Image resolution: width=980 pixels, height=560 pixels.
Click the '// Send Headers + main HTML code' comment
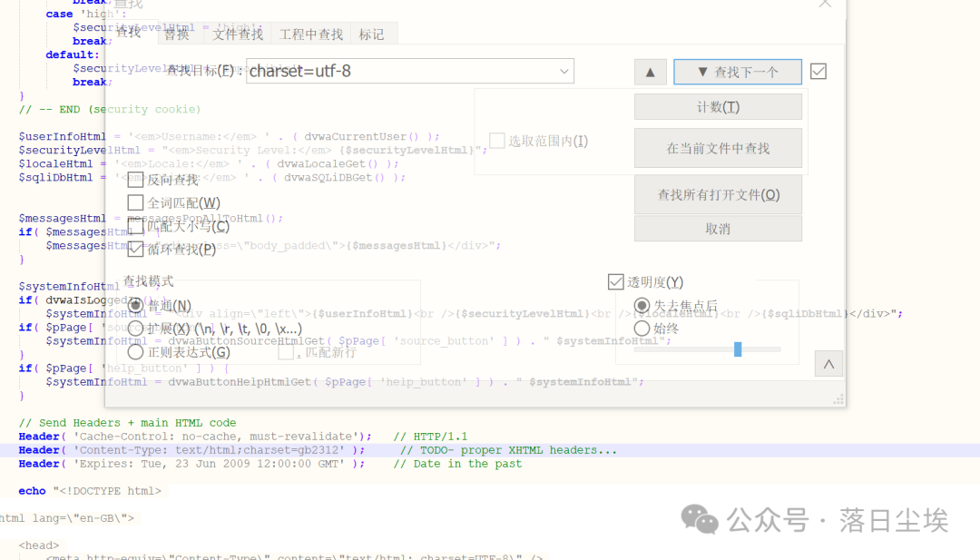coord(128,423)
